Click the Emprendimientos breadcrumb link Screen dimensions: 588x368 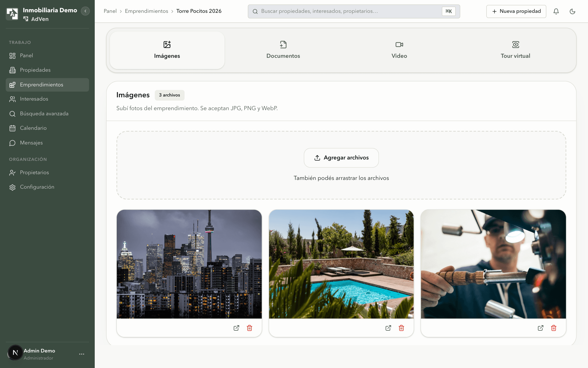coord(146,11)
